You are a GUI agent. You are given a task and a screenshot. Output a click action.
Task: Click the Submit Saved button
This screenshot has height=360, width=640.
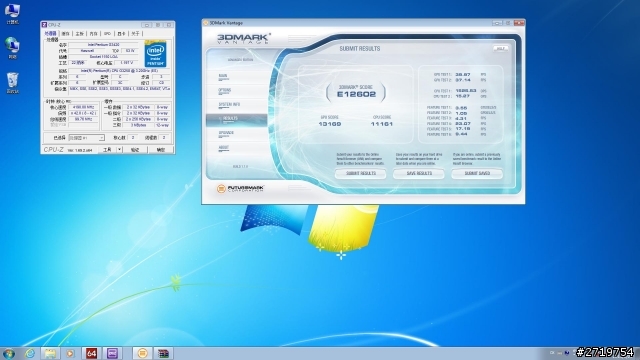click(477, 173)
